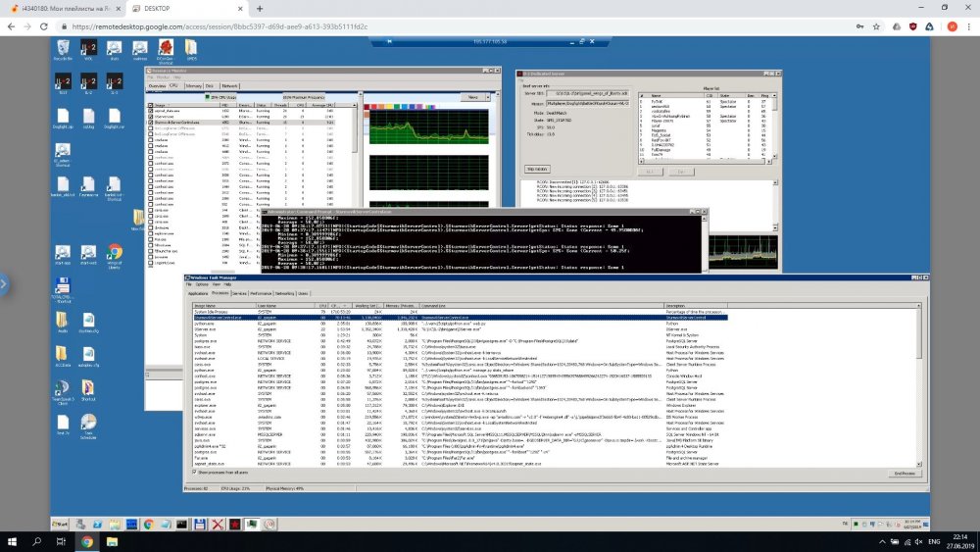The height and width of the screenshot is (552, 980).
Task: Toggle StormovikServerControl.exe checkbox in Resource Monitor
Action: [x=150, y=122]
